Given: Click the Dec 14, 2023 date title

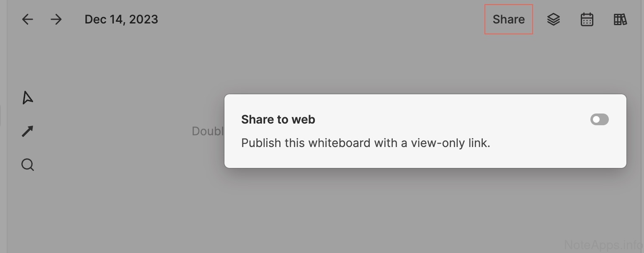Looking at the screenshot, I should click(x=121, y=19).
